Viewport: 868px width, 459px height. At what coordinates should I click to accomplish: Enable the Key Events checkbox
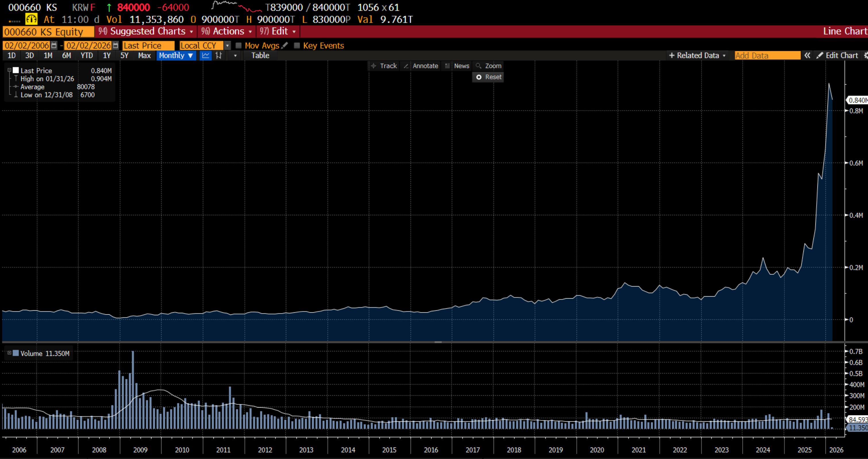297,45
